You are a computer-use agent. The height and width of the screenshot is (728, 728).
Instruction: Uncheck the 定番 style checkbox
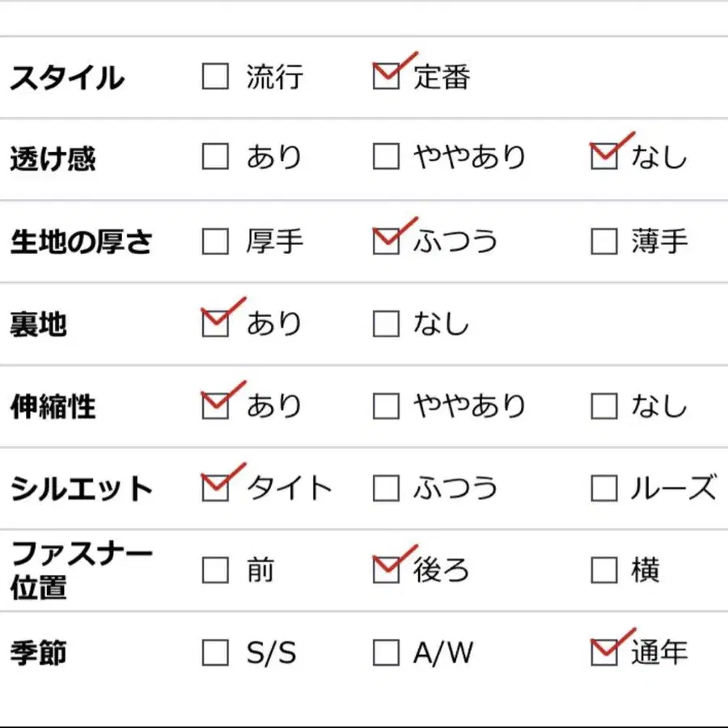386,77
